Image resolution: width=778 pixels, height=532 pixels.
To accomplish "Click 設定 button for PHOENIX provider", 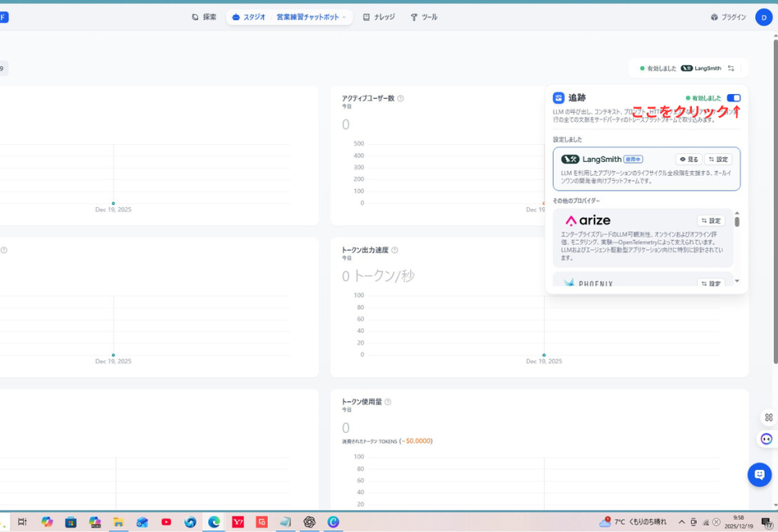I will [711, 282].
